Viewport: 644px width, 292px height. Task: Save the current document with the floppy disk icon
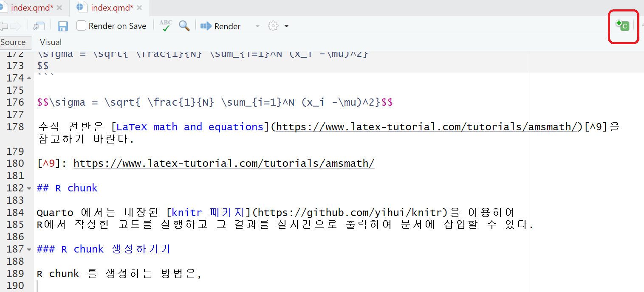coord(63,26)
